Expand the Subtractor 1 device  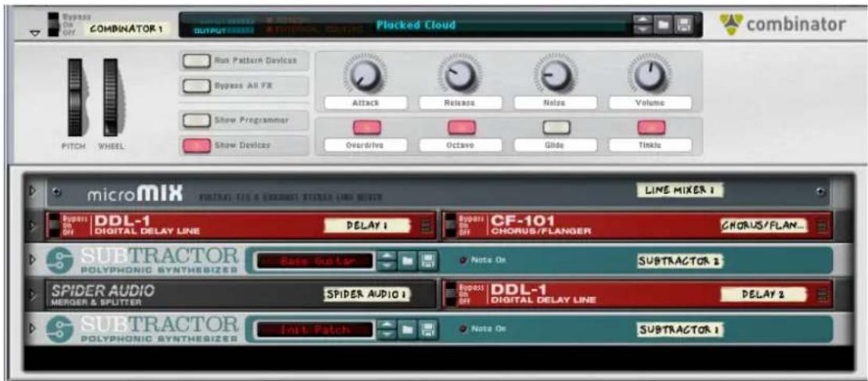pyautogui.click(x=32, y=329)
